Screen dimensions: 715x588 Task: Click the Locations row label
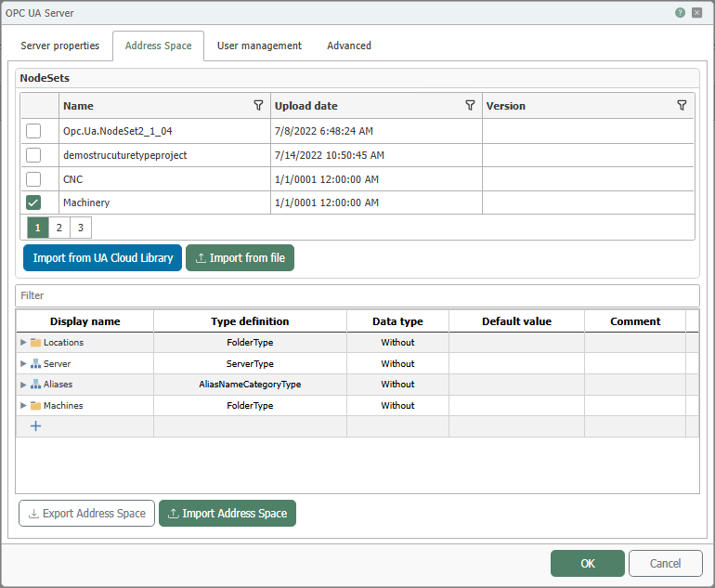point(63,343)
